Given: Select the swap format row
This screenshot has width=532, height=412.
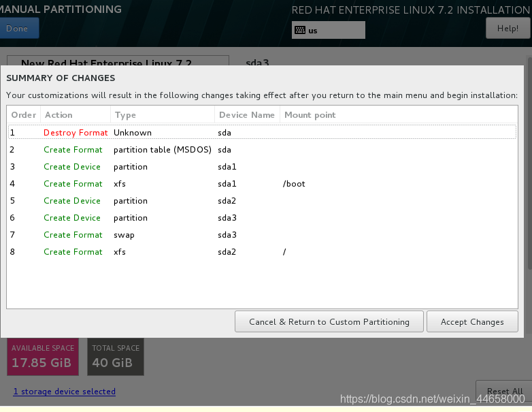Looking at the screenshot, I should (x=263, y=234).
